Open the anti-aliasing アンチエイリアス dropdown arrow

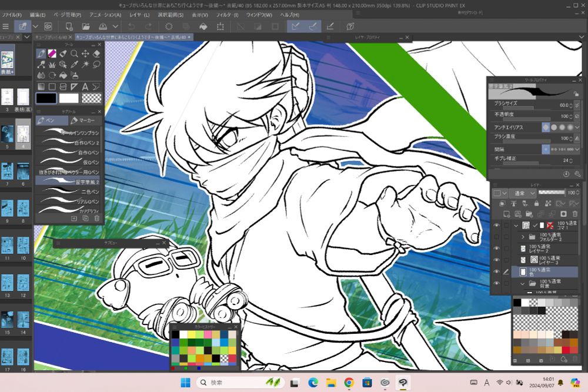pyautogui.click(x=577, y=128)
